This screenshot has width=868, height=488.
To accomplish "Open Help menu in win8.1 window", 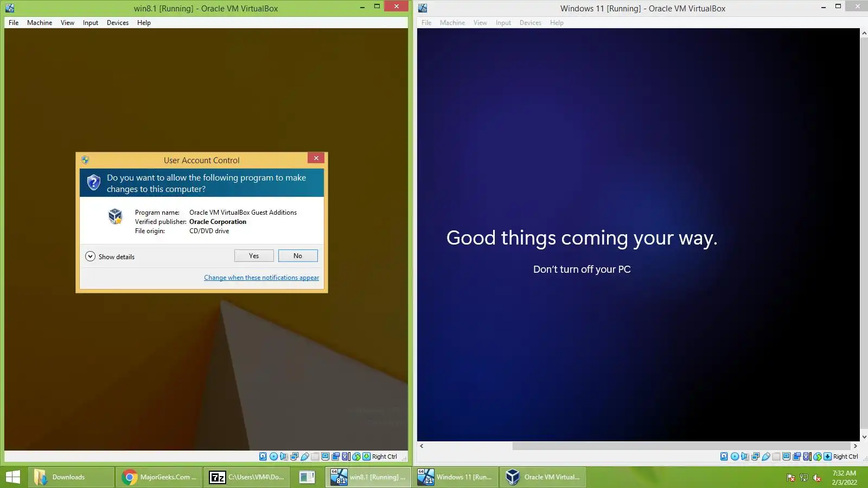I will tap(144, 23).
